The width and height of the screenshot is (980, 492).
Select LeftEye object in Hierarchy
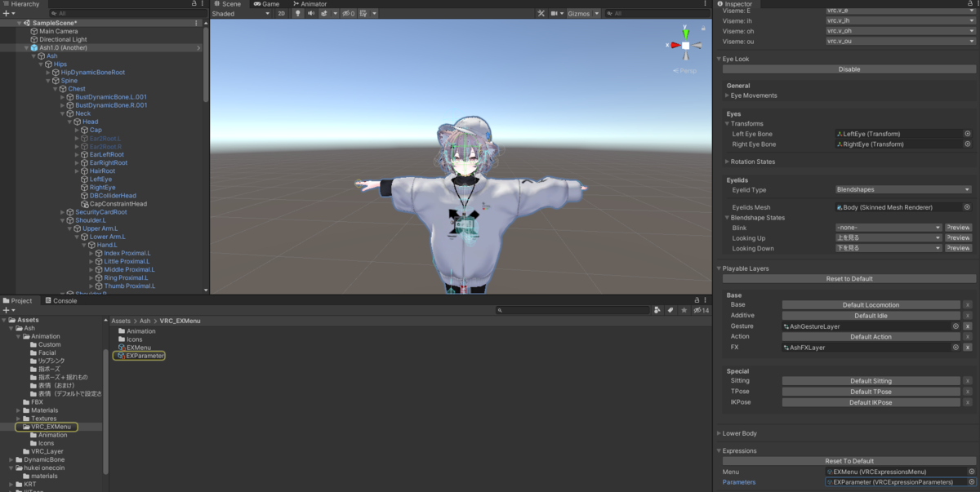click(x=95, y=179)
